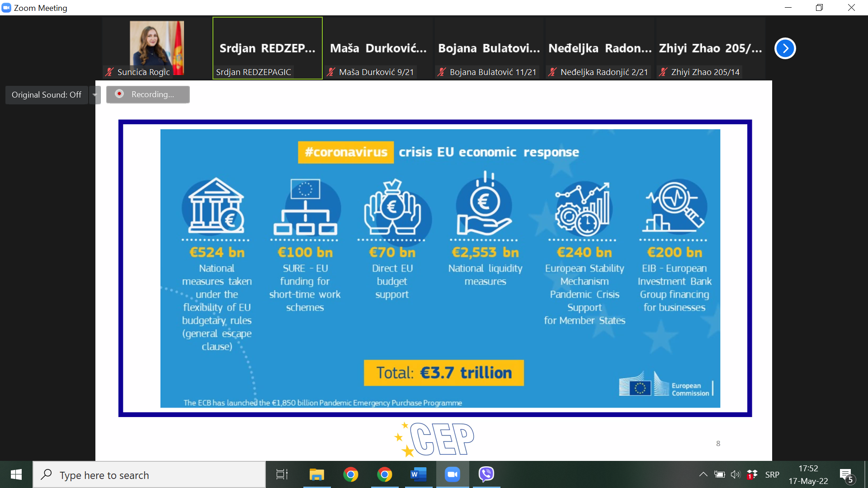Open first Chrome icon in taskbar

coord(350,474)
